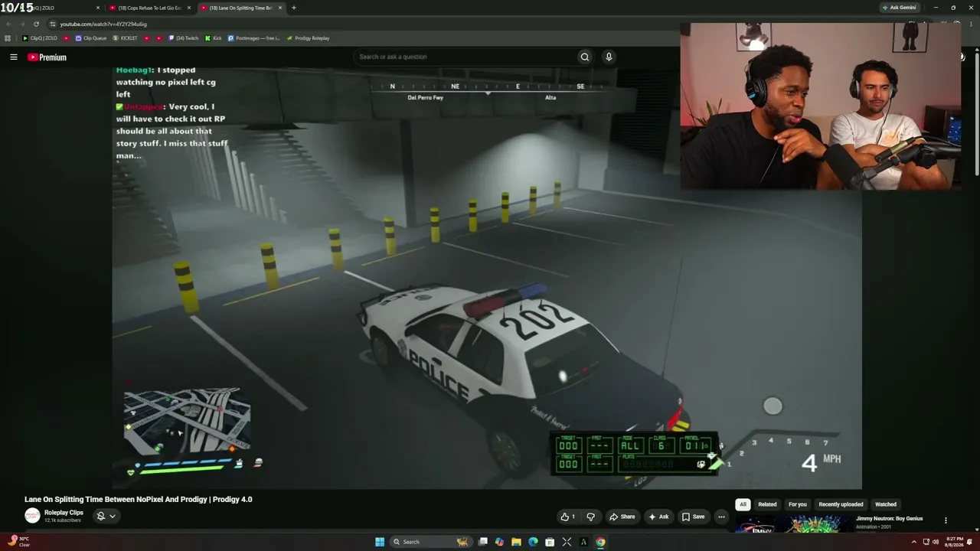Open notification bell options for Roleplay Clips

tap(106, 517)
